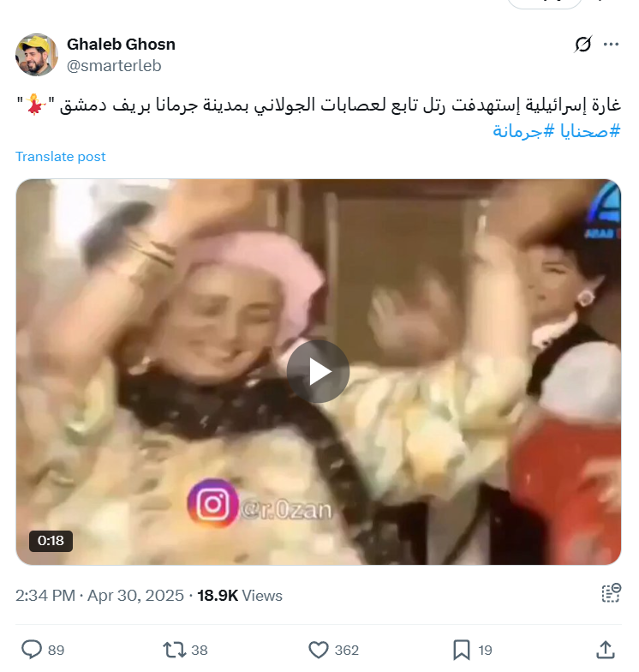This screenshot has height=672, width=639.
Task: Open the #جرمانة hashtag
Action: point(524,130)
